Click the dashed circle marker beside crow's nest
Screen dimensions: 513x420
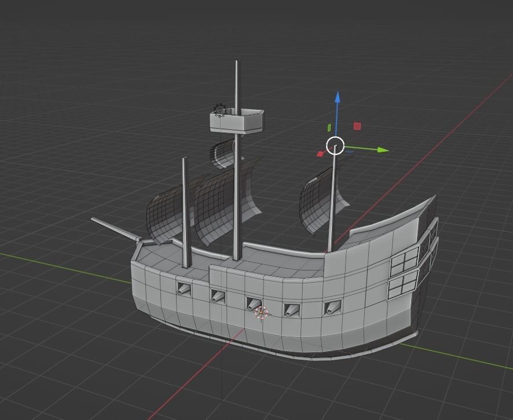tap(220, 110)
